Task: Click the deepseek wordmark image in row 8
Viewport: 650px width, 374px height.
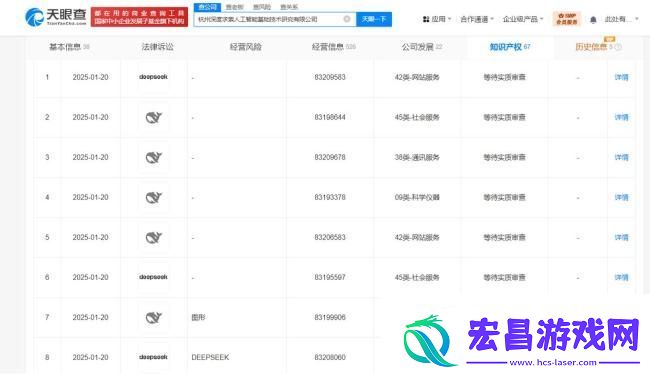Action: (153, 357)
